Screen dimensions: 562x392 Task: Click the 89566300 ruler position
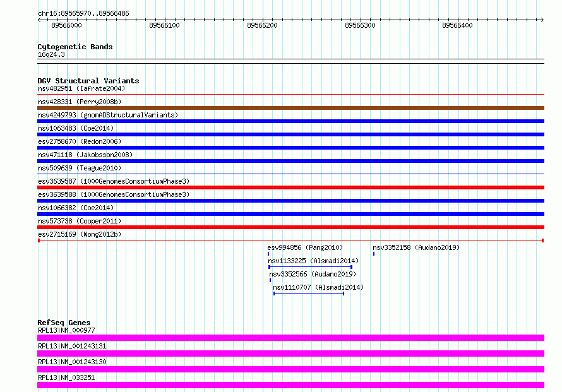[360, 25]
